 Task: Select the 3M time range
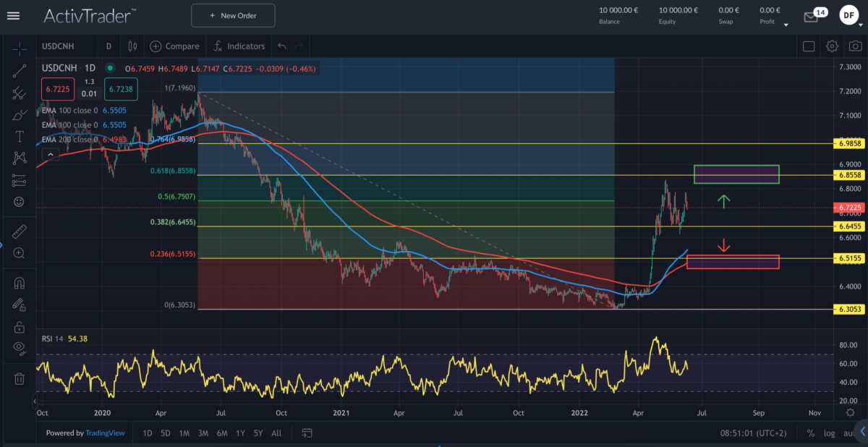pyautogui.click(x=203, y=433)
